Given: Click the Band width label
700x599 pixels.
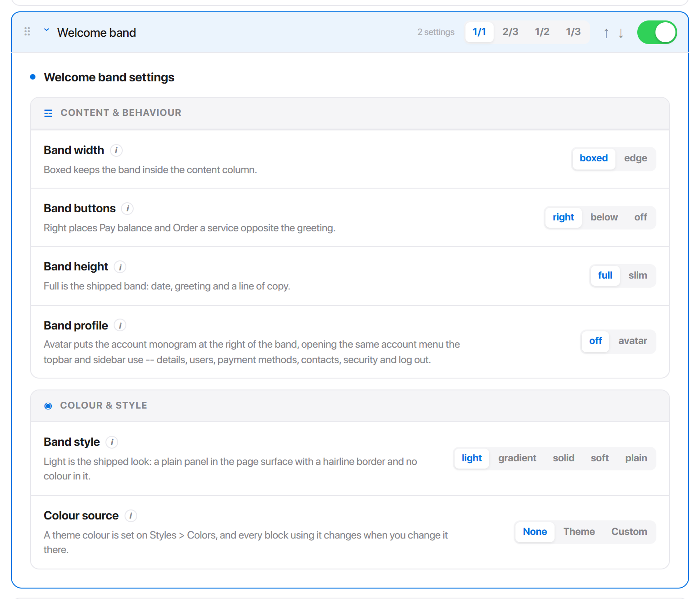Looking at the screenshot, I should click(x=74, y=150).
